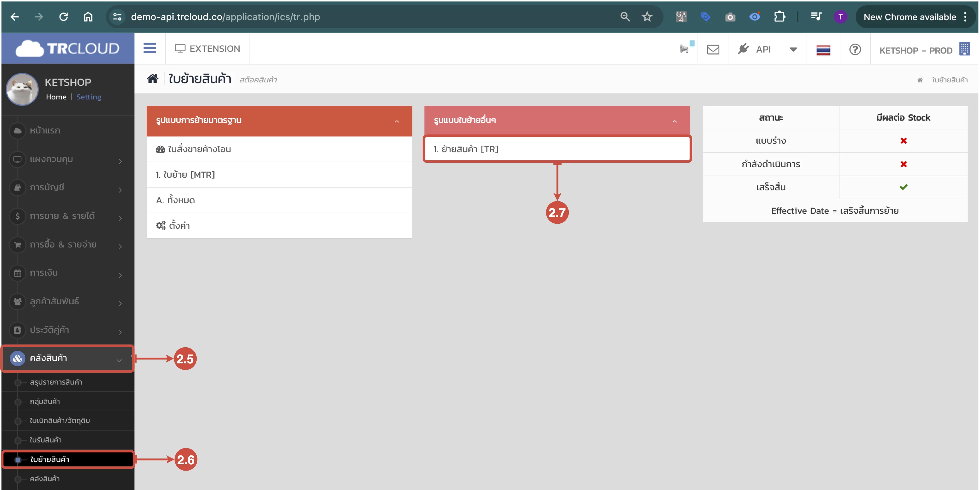Image resolution: width=980 pixels, height=490 pixels.
Task: Open the help question mark icon
Action: click(x=854, y=50)
